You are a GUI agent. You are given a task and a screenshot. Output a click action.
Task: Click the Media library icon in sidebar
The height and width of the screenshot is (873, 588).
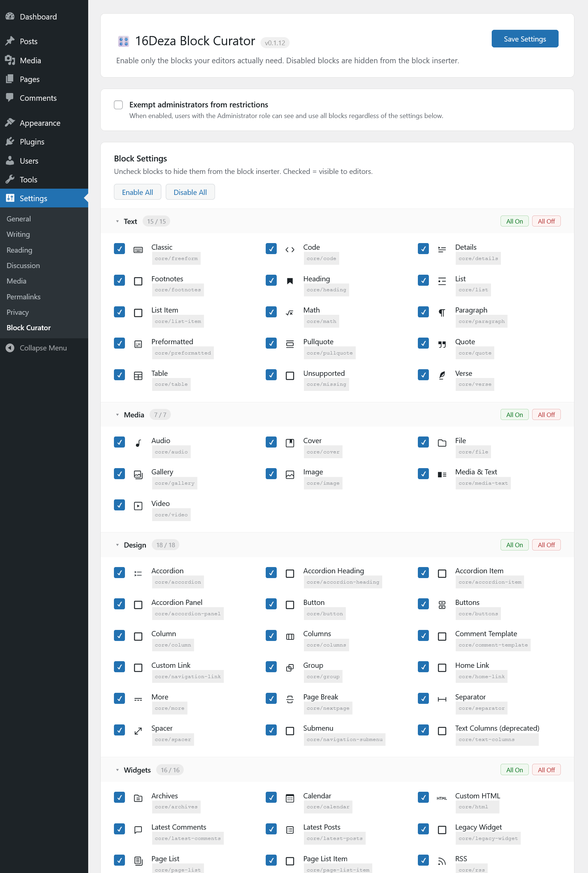(10, 60)
